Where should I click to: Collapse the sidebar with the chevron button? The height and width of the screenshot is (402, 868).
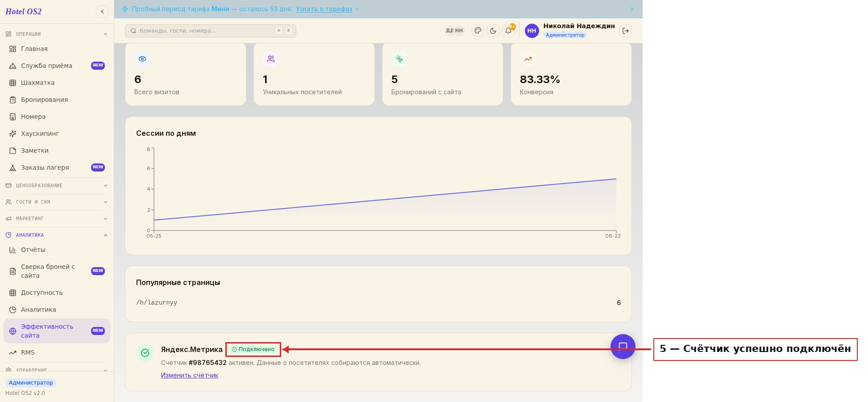click(x=102, y=12)
